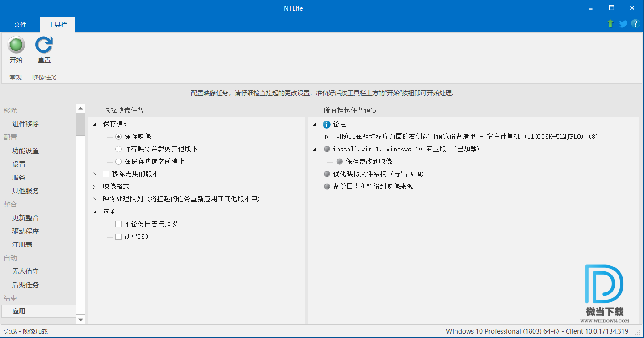644x338 pixels.
Task: Click the gray dot beside 保存更改到映像
Action: click(340, 162)
